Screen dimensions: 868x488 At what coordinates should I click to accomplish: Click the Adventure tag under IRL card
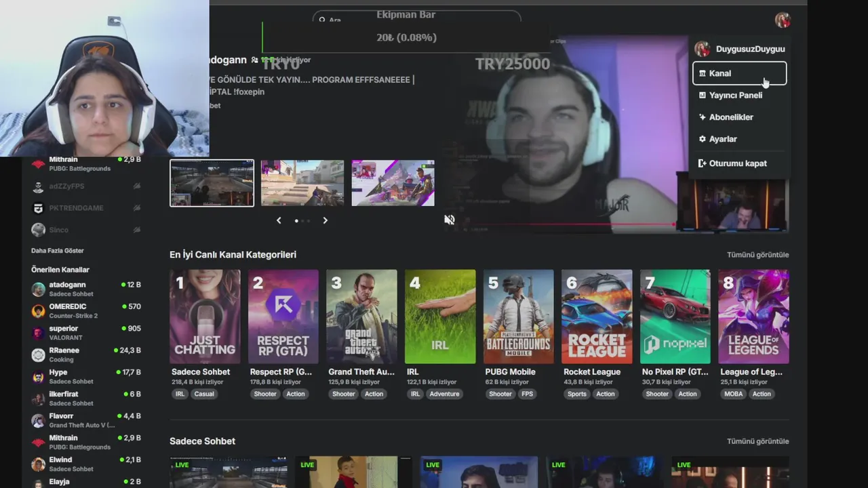[x=444, y=394]
